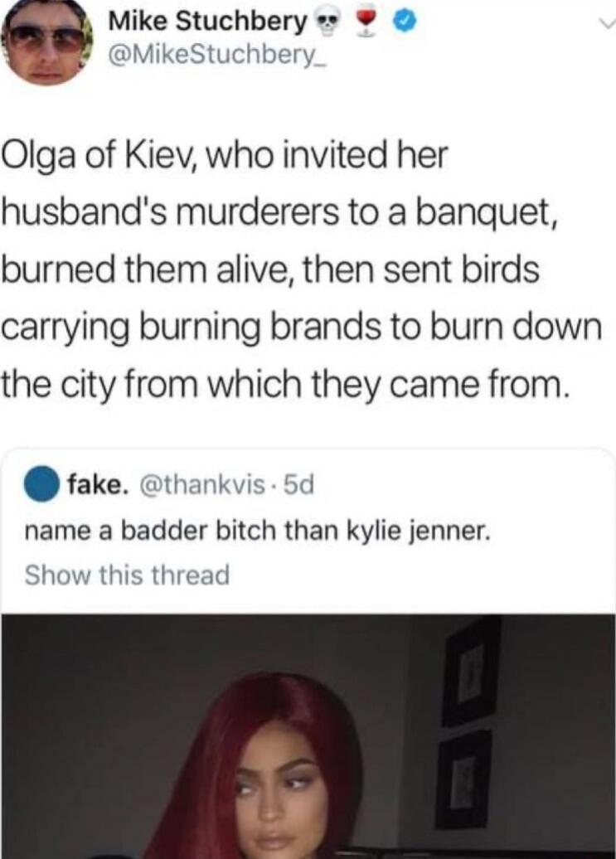Open Mike Stuchbery's profile picture
Screen dimensions: 616x859
tap(46, 41)
